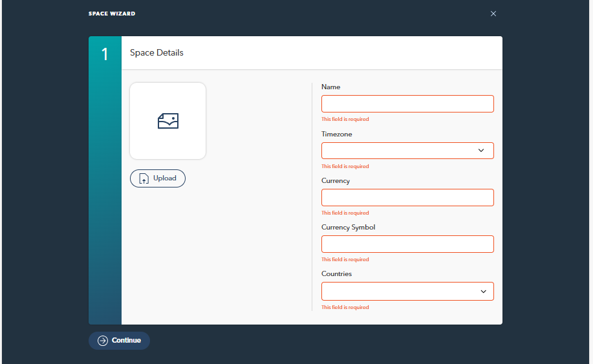Click the Name field label
Screen dimensions: 593x364
(x=330, y=87)
